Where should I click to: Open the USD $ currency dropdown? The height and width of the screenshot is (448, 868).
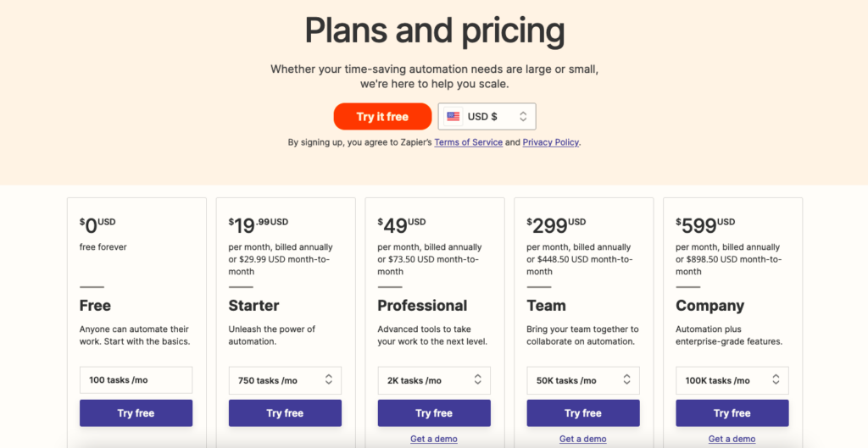coord(487,117)
